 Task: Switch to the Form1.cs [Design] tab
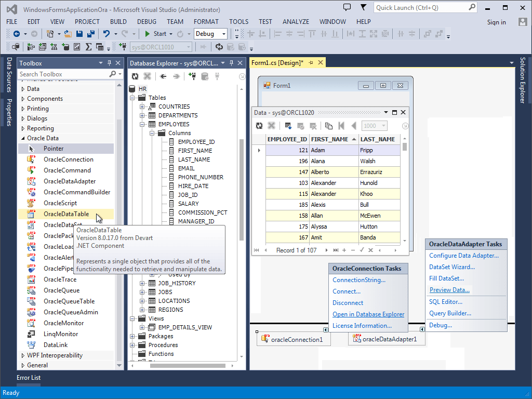click(277, 63)
